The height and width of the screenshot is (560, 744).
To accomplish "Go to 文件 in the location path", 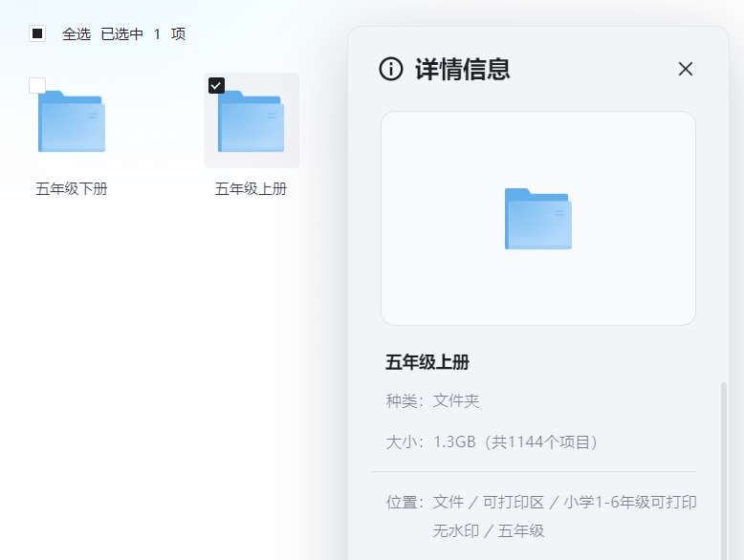I will click(x=448, y=502).
